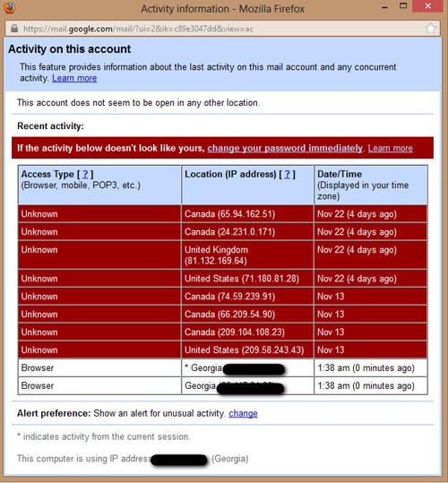Click the Canada 209.104.108.23 location cell

pyautogui.click(x=248, y=332)
